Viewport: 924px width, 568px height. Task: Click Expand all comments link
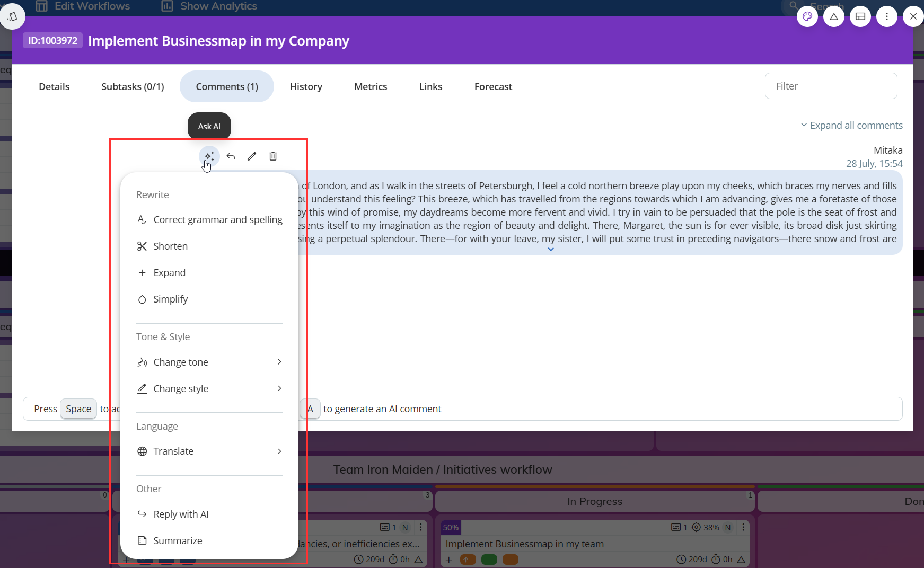click(x=851, y=126)
